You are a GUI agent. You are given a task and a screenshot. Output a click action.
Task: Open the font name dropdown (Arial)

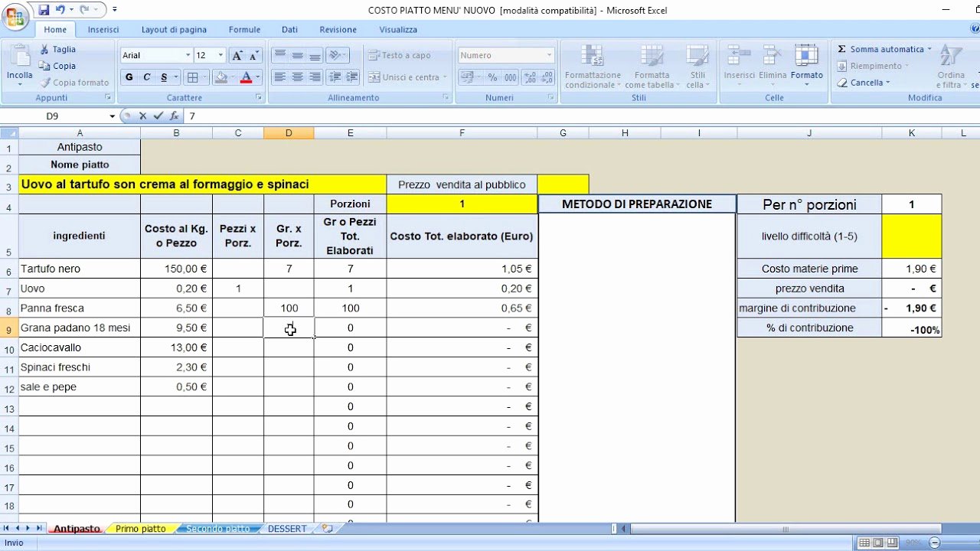tap(188, 55)
